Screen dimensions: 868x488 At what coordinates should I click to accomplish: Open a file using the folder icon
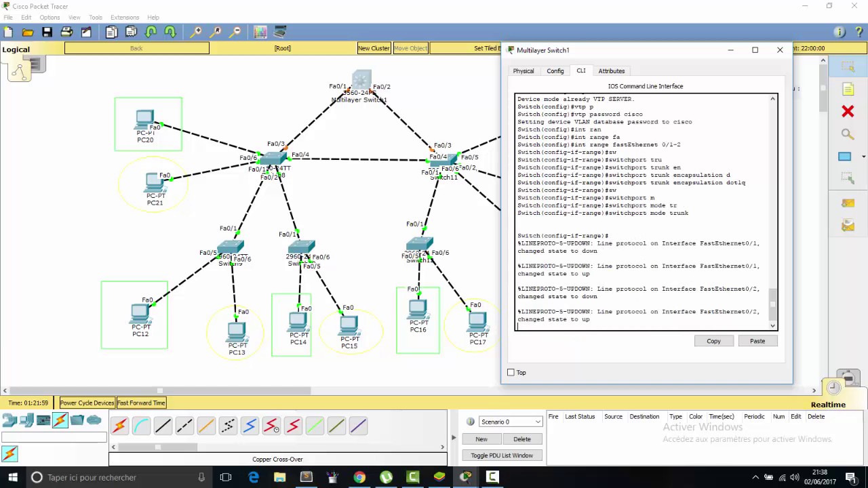28,32
